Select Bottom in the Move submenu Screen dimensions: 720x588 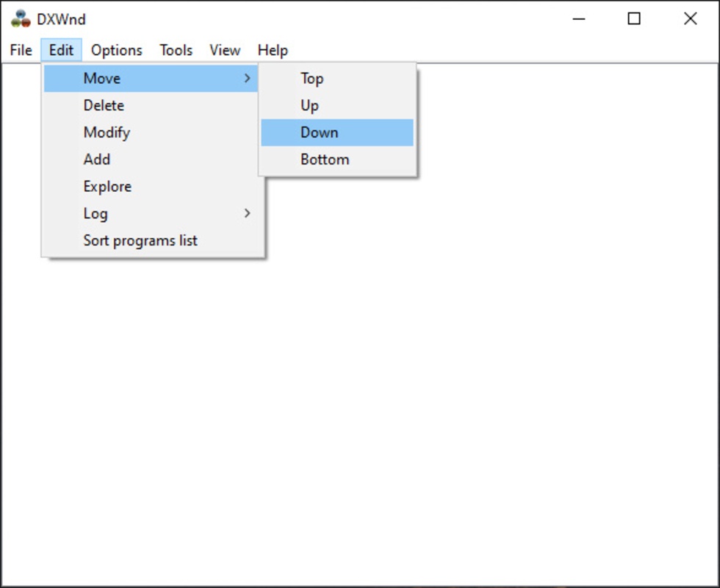[337, 159]
